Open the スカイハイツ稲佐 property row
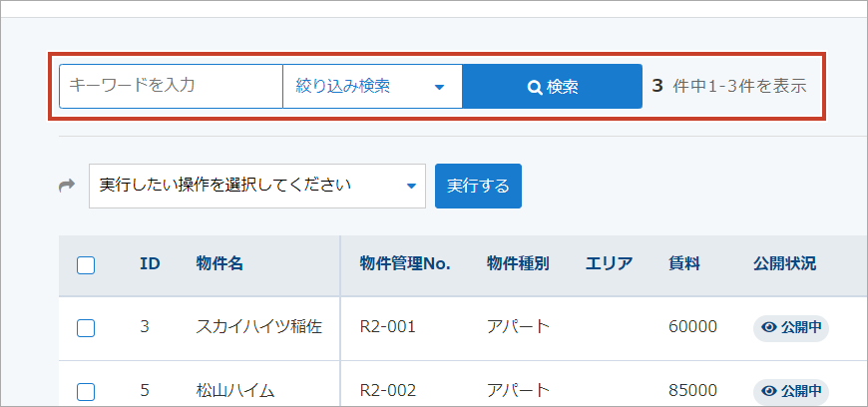The image size is (868, 407). pyautogui.click(x=258, y=326)
